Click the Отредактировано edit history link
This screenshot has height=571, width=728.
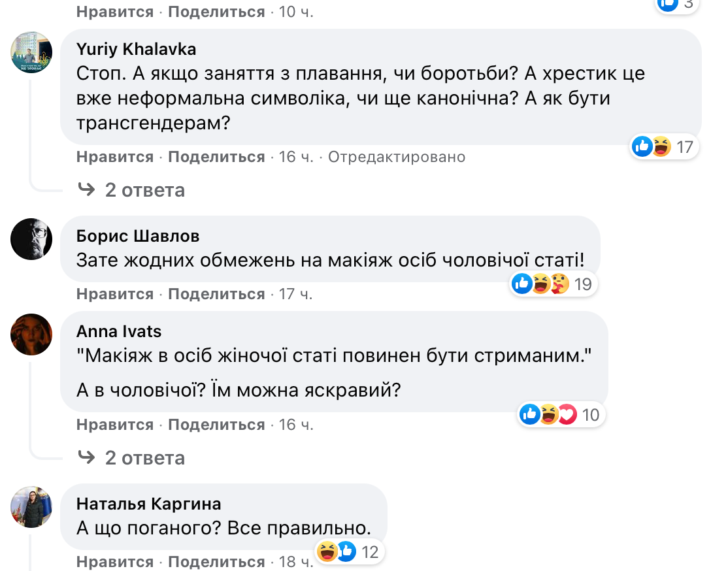point(397,157)
